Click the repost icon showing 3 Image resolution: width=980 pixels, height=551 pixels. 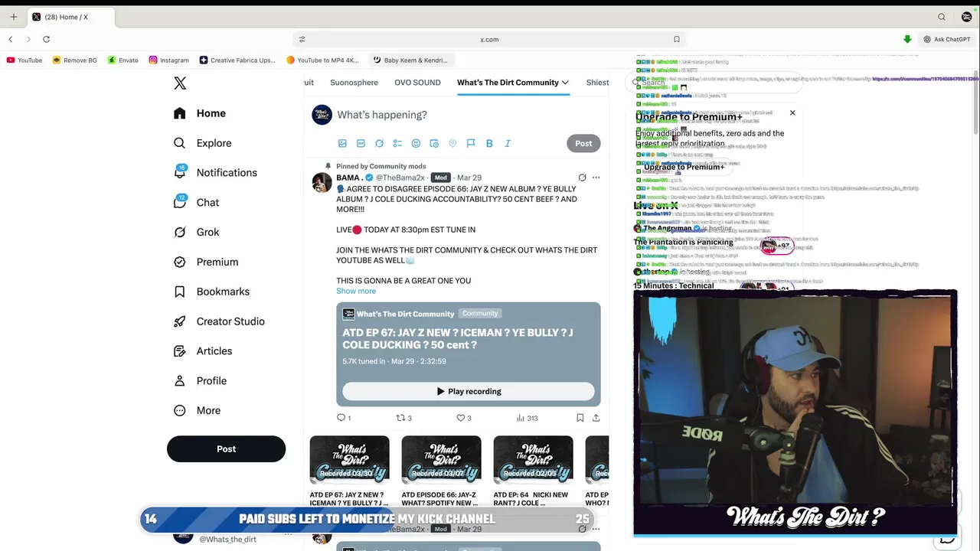400,418
